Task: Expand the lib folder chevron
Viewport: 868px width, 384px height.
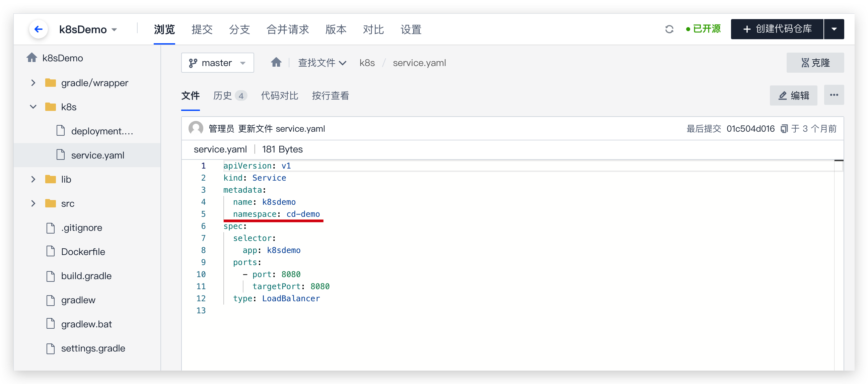Action: [33, 179]
